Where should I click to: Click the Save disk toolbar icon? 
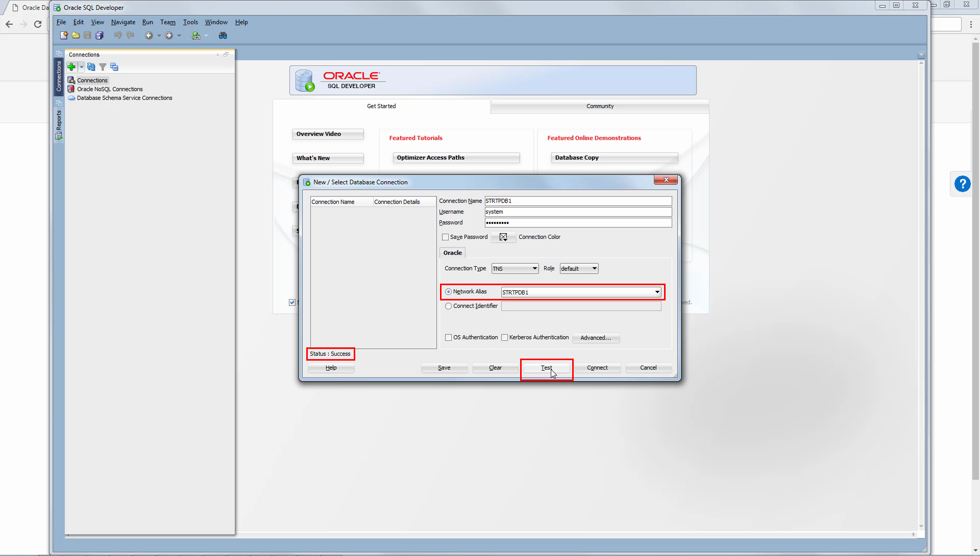pyautogui.click(x=87, y=36)
